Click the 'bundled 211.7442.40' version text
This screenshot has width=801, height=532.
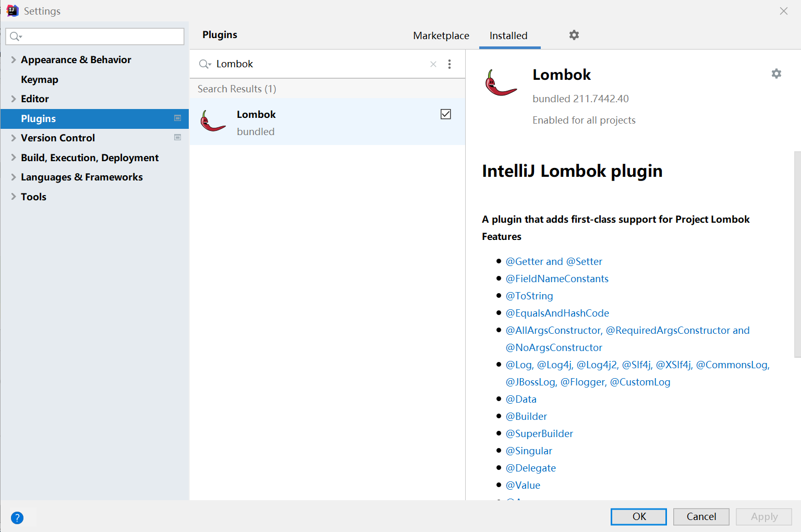point(580,99)
